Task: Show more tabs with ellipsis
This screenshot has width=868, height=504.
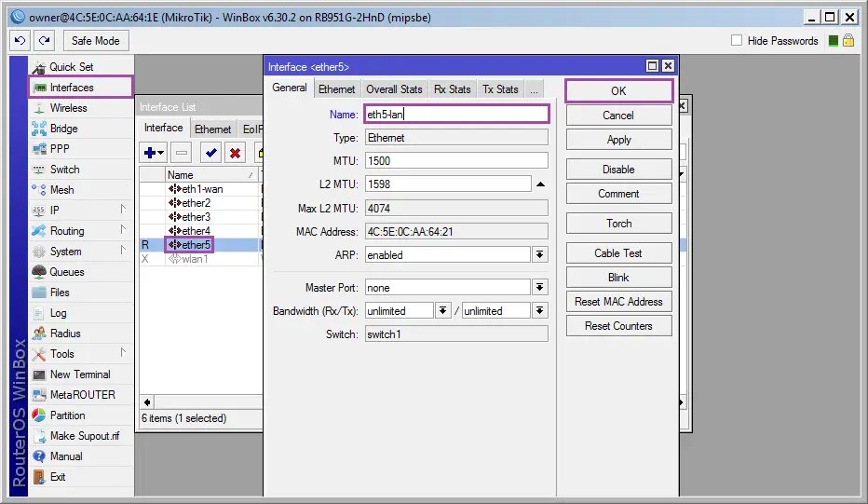Action: click(534, 89)
